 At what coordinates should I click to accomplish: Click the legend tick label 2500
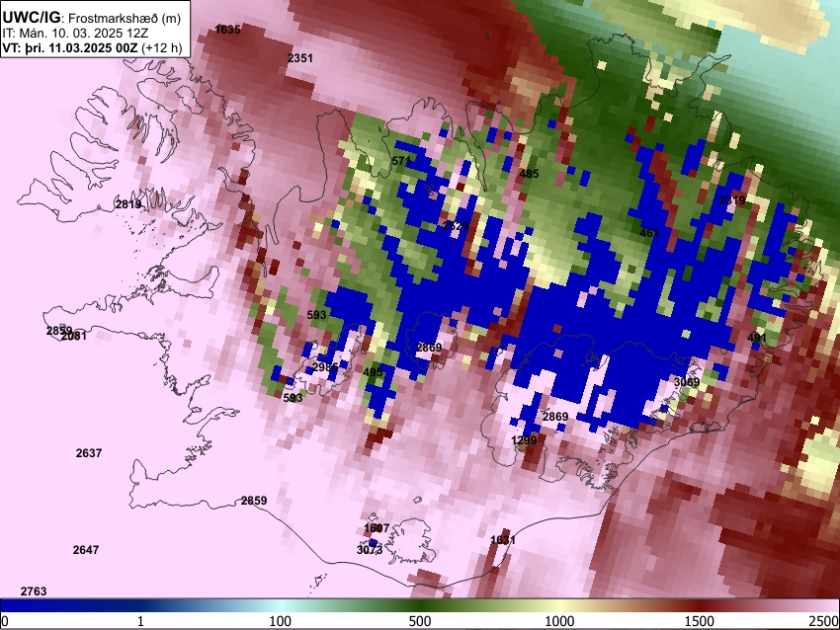(824, 621)
